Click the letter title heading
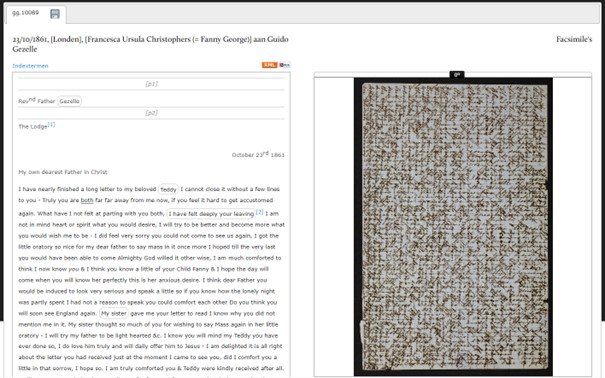 pyautogui.click(x=150, y=44)
